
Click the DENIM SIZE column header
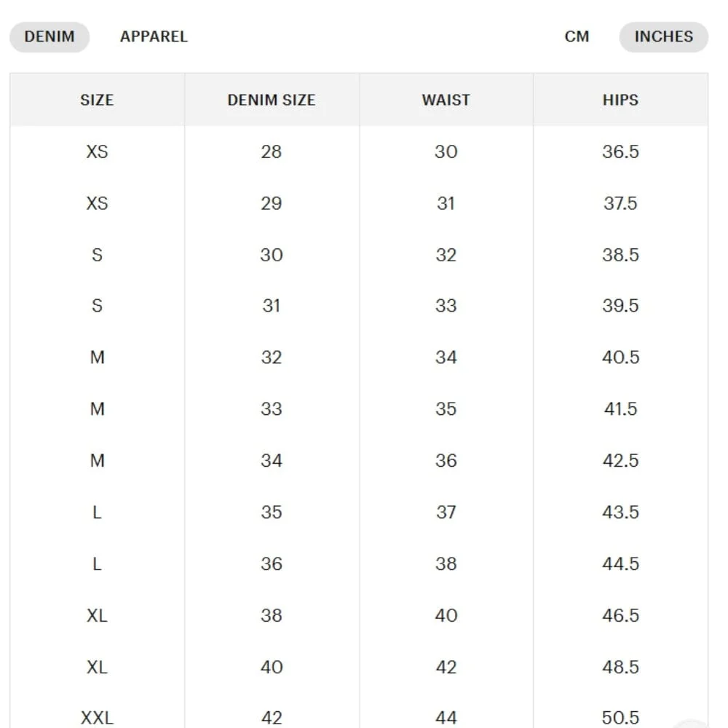(x=272, y=100)
